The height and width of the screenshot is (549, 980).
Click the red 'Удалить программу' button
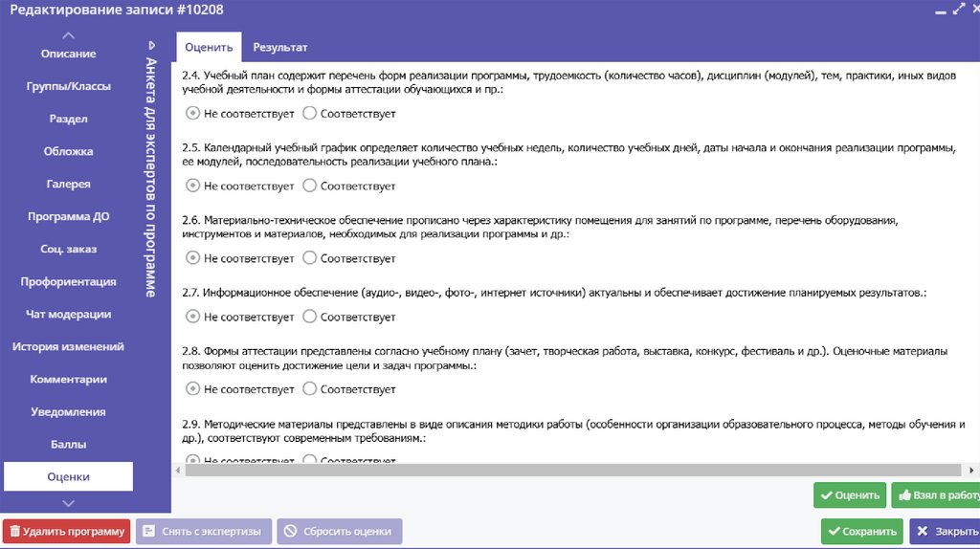click(x=66, y=532)
